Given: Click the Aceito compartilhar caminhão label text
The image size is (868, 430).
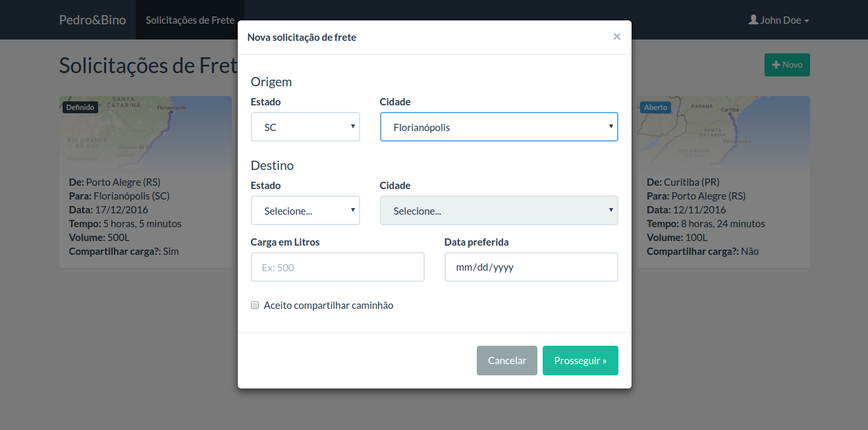Looking at the screenshot, I should pos(328,306).
